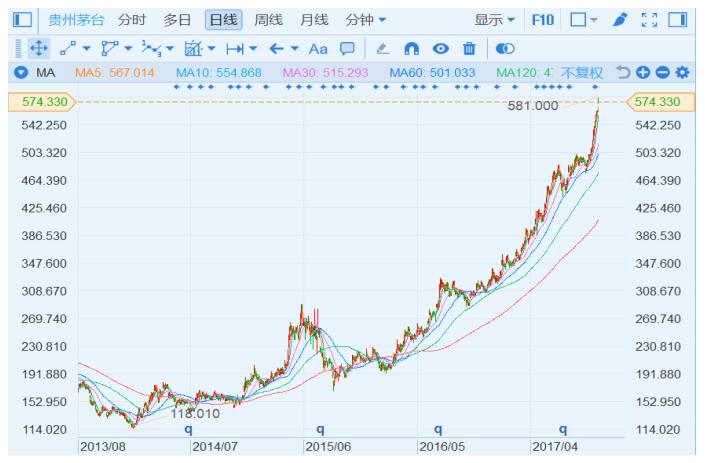Click the MA60: 501.033 value

pos(432,72)
